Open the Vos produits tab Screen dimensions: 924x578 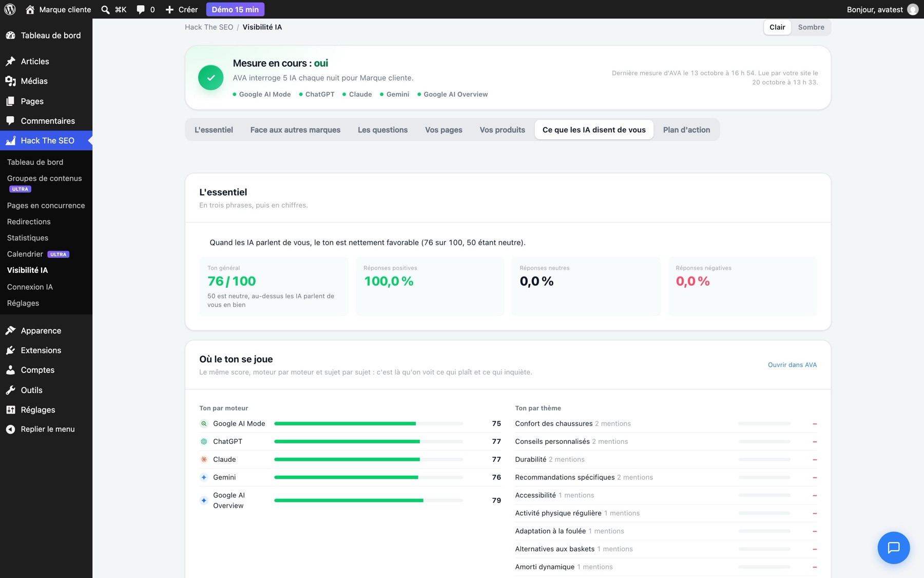click(502, 130)
